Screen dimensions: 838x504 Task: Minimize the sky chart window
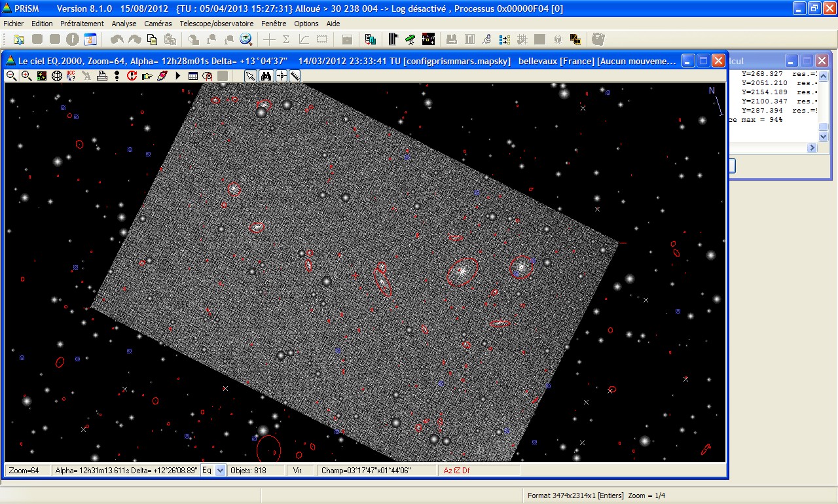(x=688, y=61)
